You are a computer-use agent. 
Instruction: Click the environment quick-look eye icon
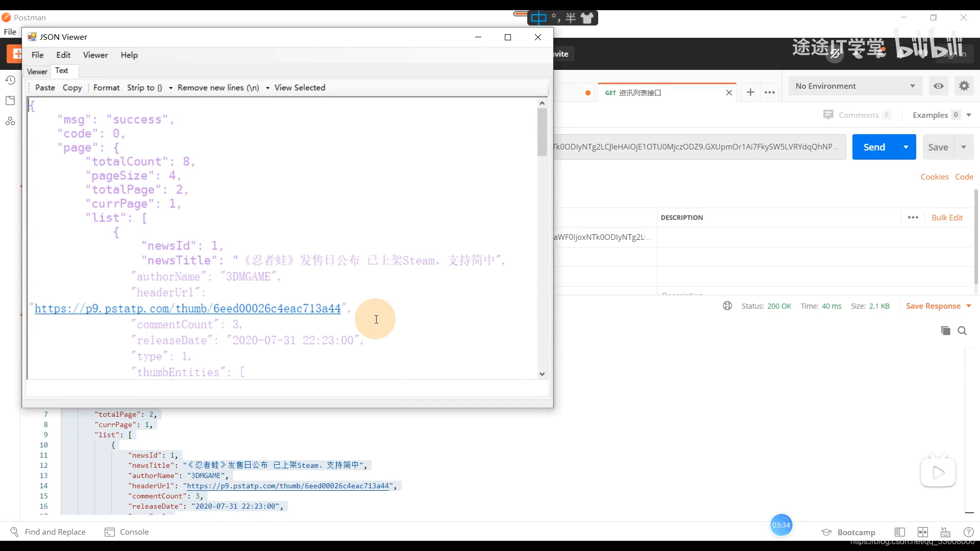[x=938, y=86]
